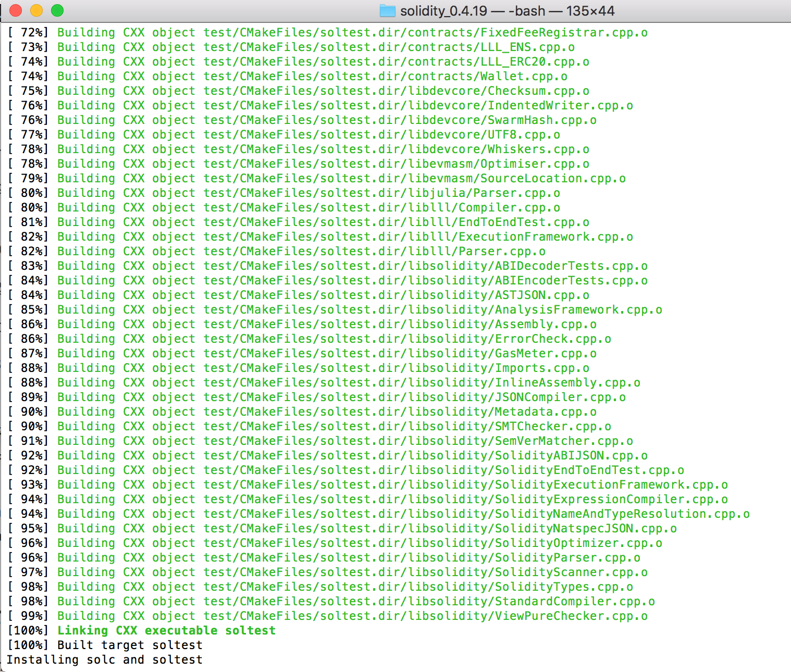Click "Linking CXX executable soltest" line

point(141,630)
